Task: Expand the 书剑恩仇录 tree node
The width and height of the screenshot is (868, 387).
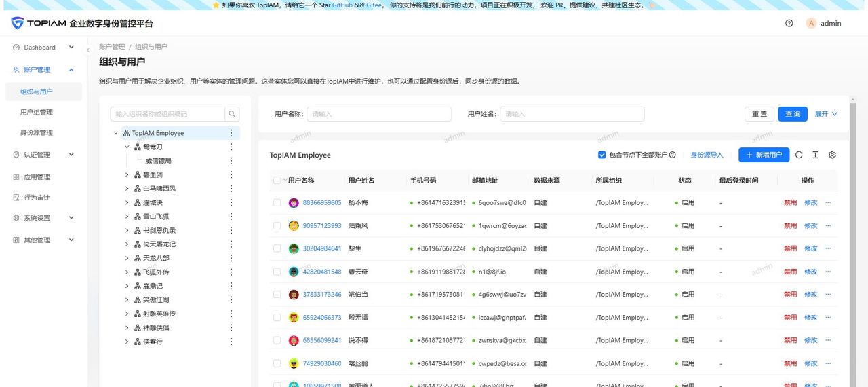Action: pyautogui.click(x=127, y=230)
